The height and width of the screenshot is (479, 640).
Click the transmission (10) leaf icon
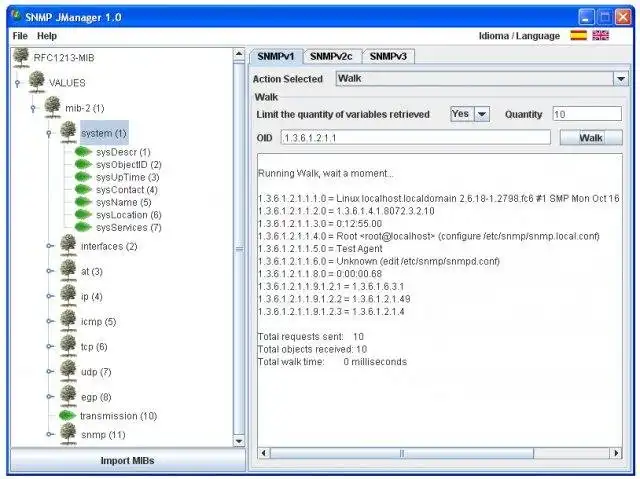coord(67,416)
